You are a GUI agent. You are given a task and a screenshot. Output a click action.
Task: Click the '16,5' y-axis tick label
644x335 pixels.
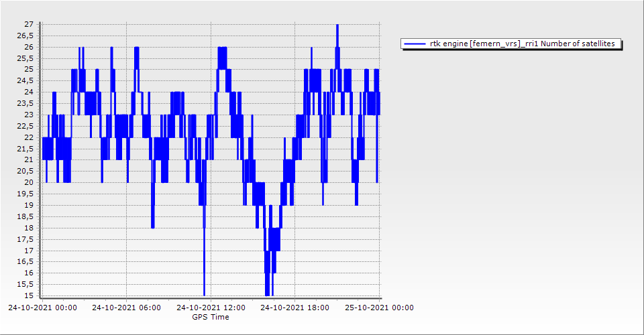(x=25, y=261)
